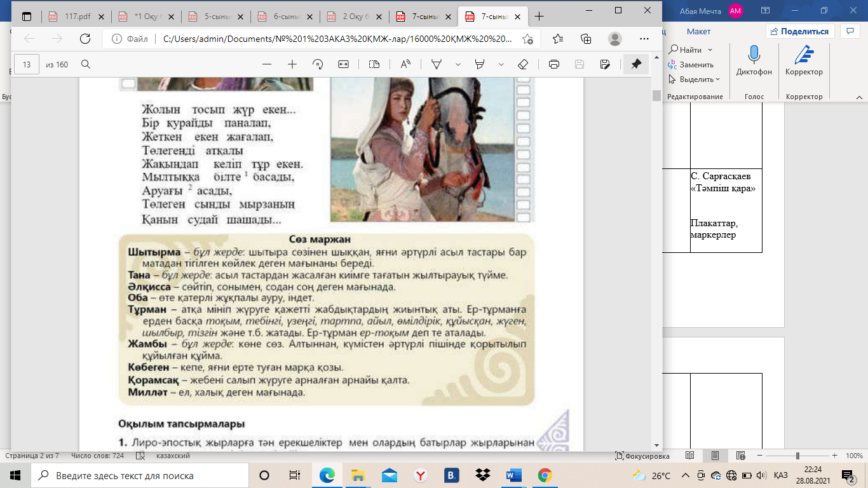Add this page to favorites
The width and height of the screenshot is (868, 488).
[527, 39]
